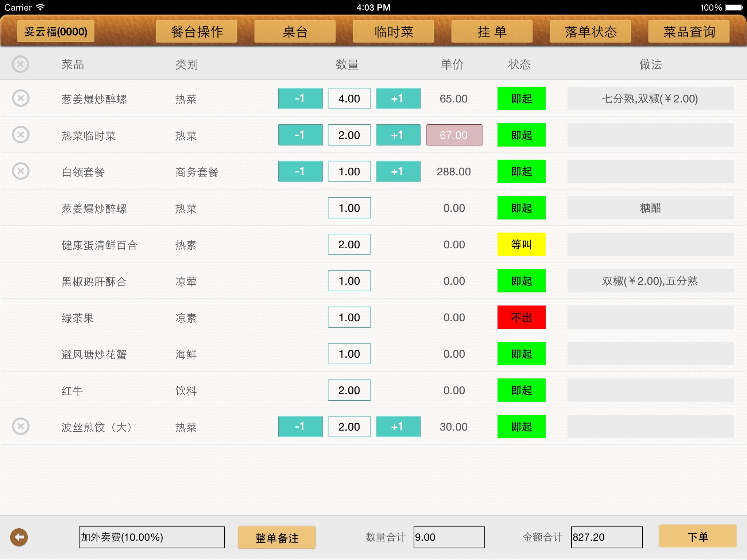
Task: Open empty cooking method for 热菜临时菜
Action: click(x=650, y=135)
